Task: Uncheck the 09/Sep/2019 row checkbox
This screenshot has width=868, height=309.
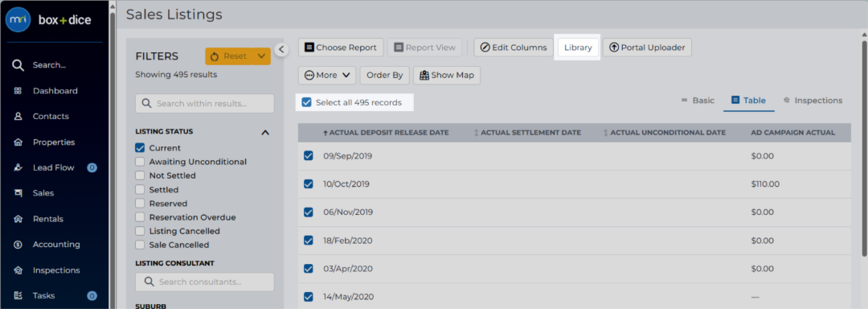Action: [x=309, y=156]
